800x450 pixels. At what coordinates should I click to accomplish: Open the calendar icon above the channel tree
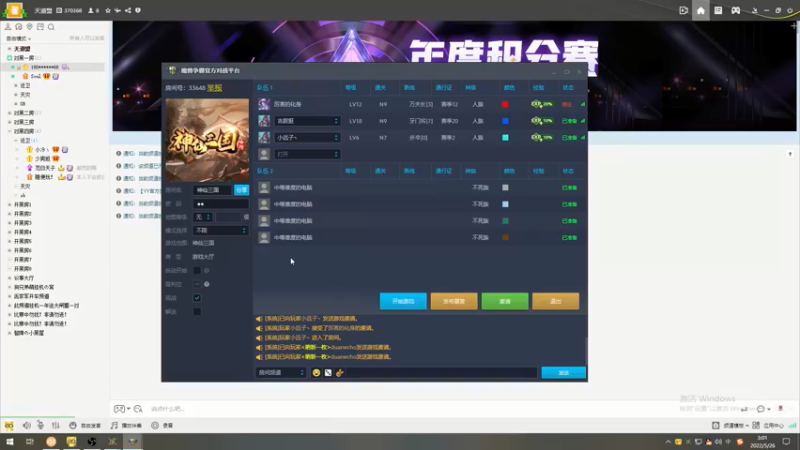pos(40,27)
